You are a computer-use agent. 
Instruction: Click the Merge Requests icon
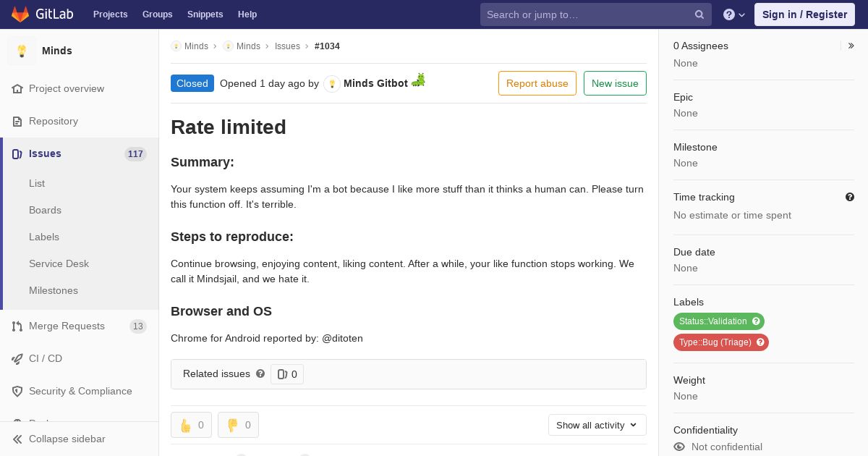click(x=17, y=326)
